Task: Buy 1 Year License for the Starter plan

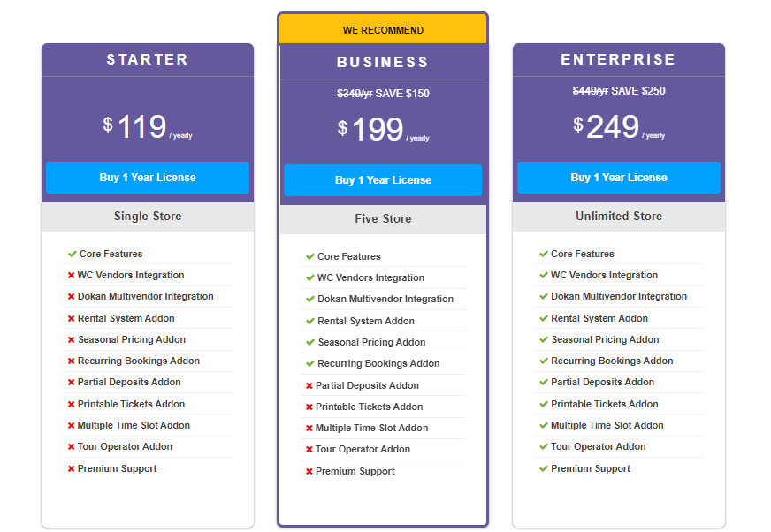Action: [147, 178]
